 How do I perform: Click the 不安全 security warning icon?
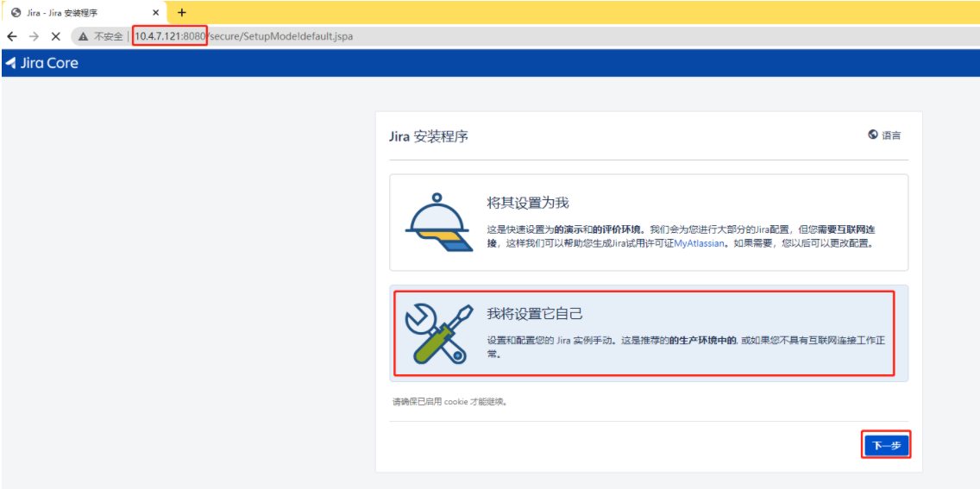pyautogui.click(x=83, y=37)
